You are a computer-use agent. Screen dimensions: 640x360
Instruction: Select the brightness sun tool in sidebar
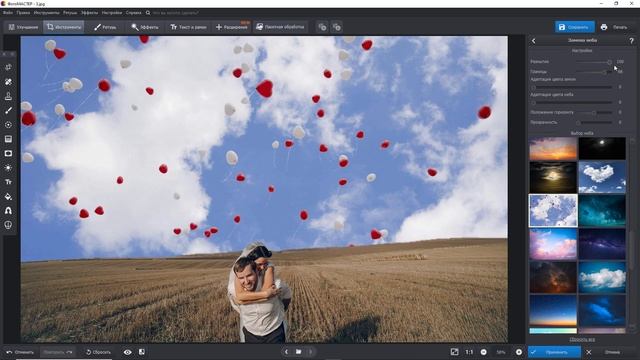coord(8,167)
